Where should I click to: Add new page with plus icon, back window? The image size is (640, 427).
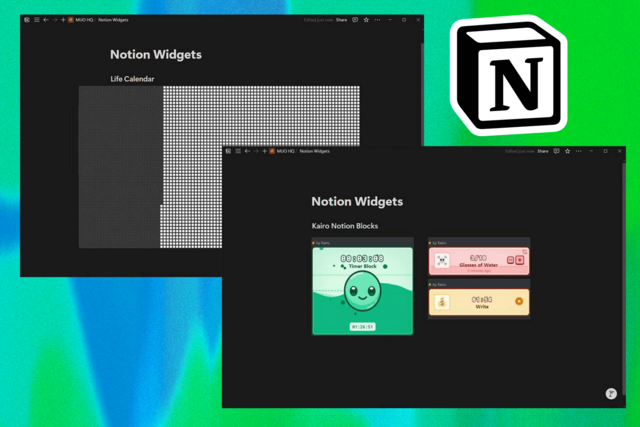pyautogui.click(x=63, y=20)
